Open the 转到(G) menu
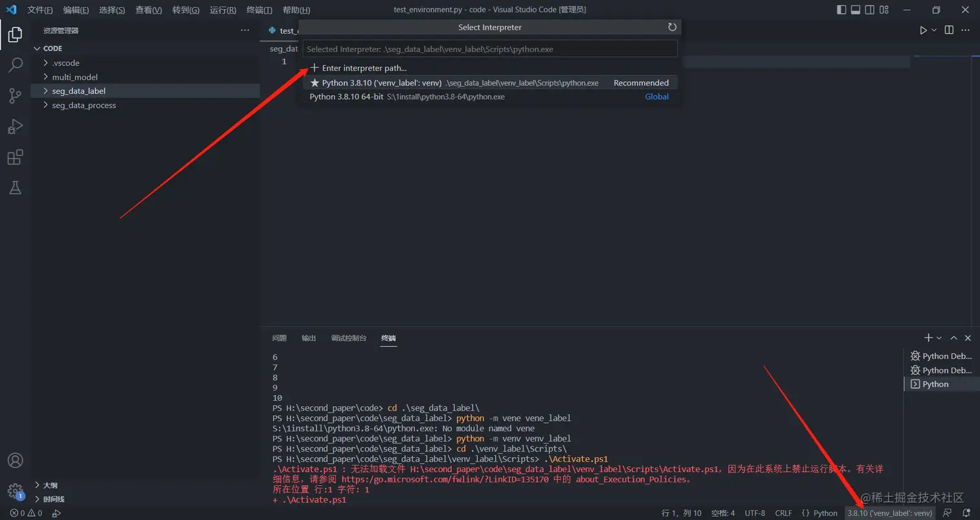 (186, 10)
